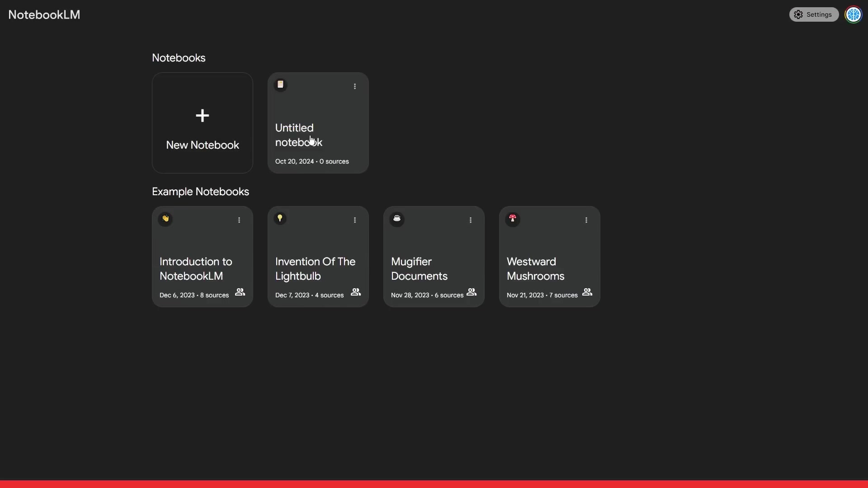Open the account profile avatar
868x488 pixels.
click(x=854, y=14)
